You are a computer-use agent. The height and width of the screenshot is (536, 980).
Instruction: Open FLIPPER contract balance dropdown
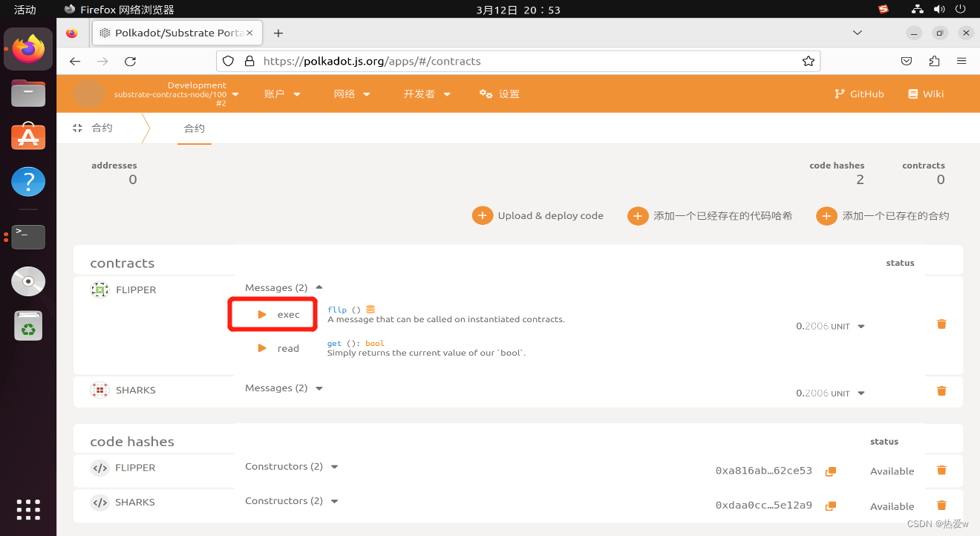click(x=861, y=327)
